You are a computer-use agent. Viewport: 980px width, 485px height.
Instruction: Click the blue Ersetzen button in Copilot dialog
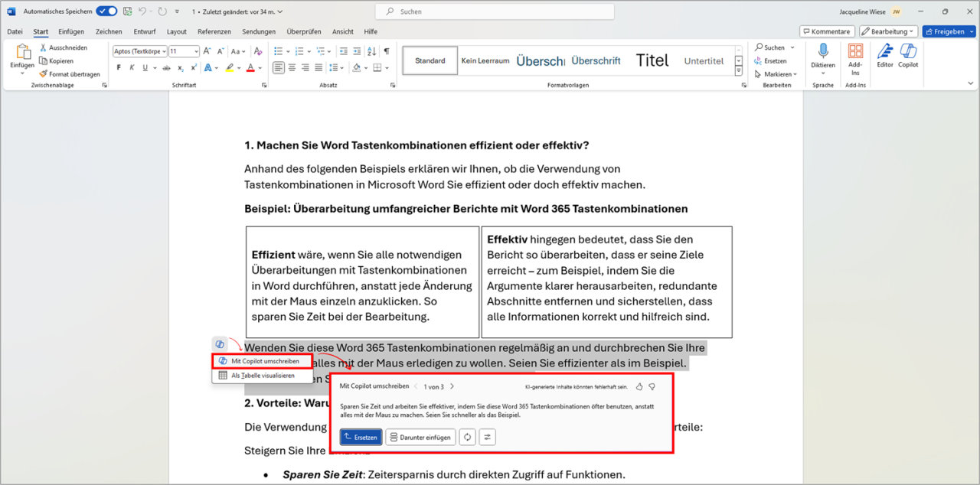(x=361, y=437)
